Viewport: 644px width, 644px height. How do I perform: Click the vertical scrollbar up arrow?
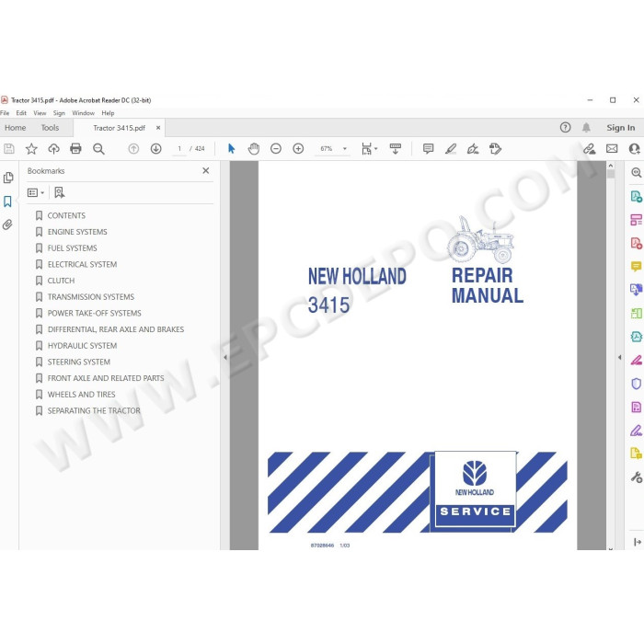pos(611,165)
